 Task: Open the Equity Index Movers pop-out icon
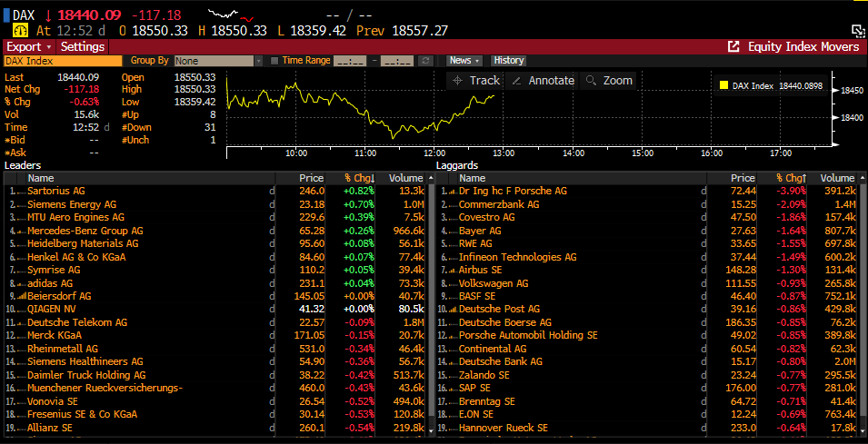click(x=733, y=46)
